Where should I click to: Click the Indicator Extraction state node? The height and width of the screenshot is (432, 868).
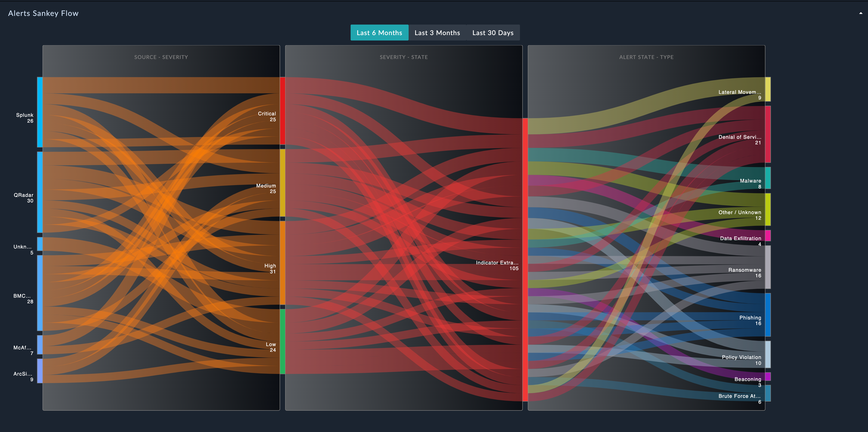(525, 259)
